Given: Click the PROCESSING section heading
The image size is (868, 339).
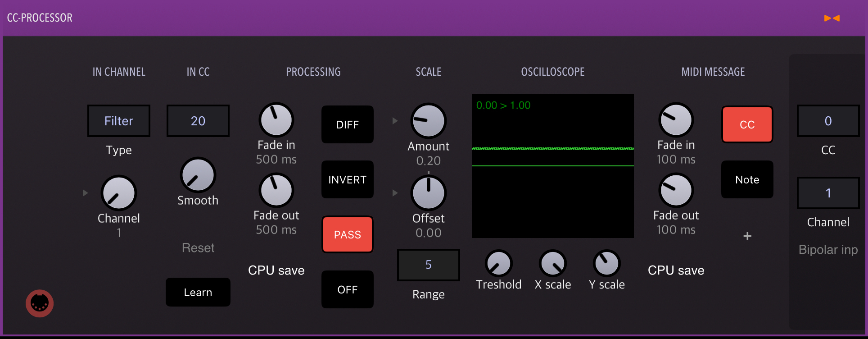Looking at the screenshot, I should pyautogui.click(x=313, y=72).
